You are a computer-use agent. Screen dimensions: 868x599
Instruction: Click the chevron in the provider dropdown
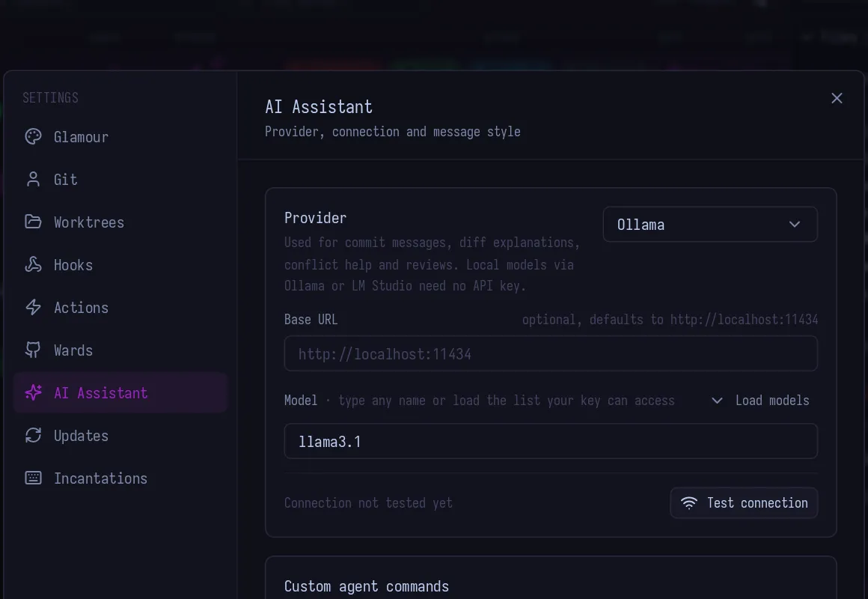pyautogui.click(x=795, y=225)
